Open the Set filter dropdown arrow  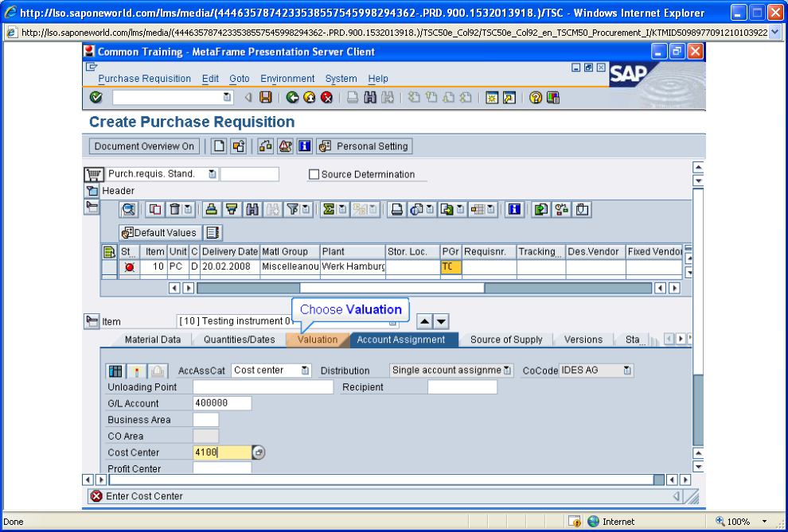[x=306, y=209]
